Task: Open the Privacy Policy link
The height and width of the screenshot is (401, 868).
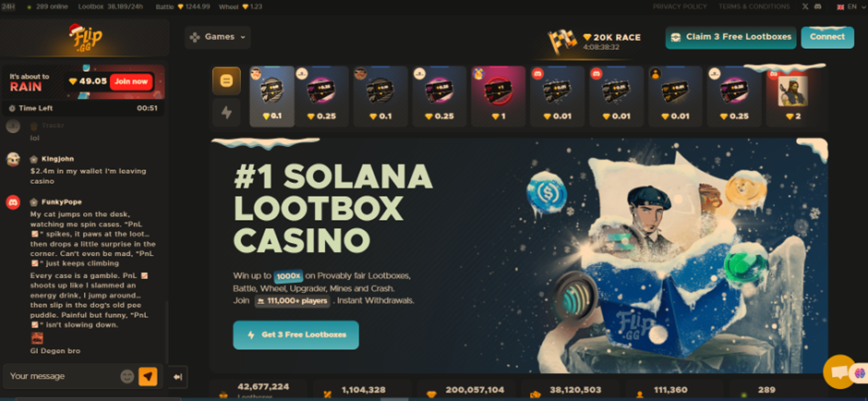Action: tap(680, 6)
